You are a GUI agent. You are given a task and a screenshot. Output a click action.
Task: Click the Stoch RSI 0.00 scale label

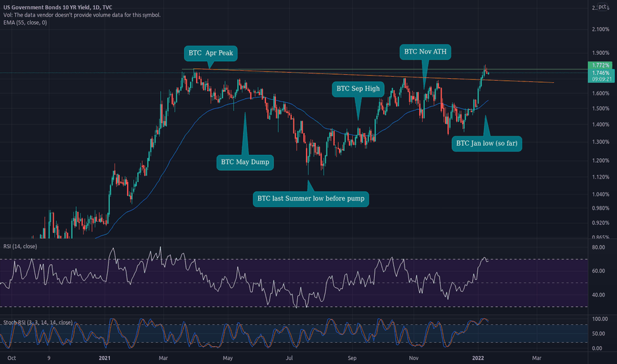tap(597, 348)
